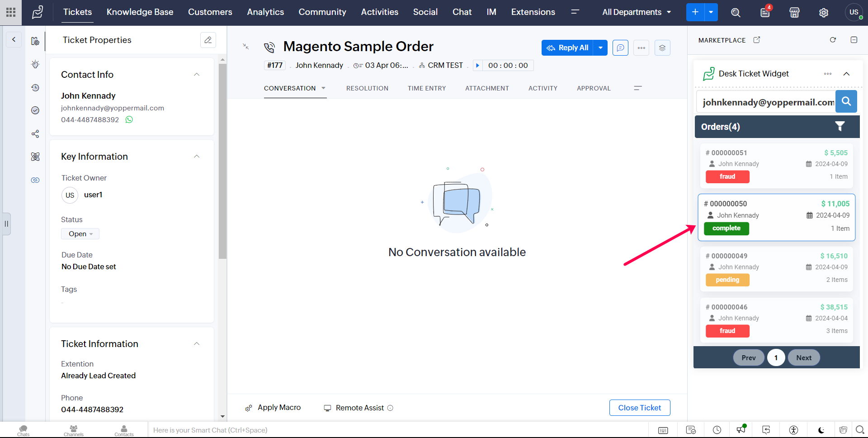
Task: Refresh the Marketplace panel
Action: (x=833, y=40)
